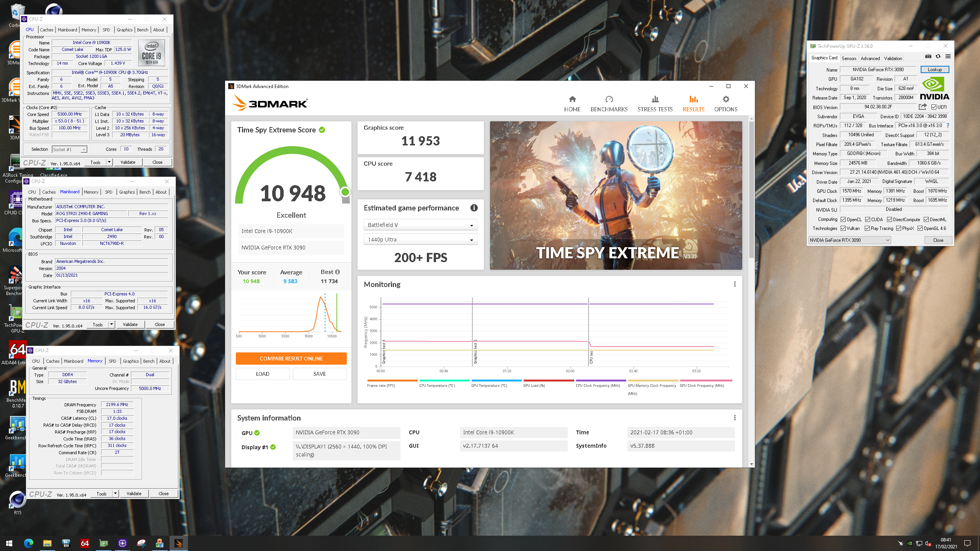Refresh GPU-Z with the refresh icon
This screenshot has width=980, height=551.
938,56
